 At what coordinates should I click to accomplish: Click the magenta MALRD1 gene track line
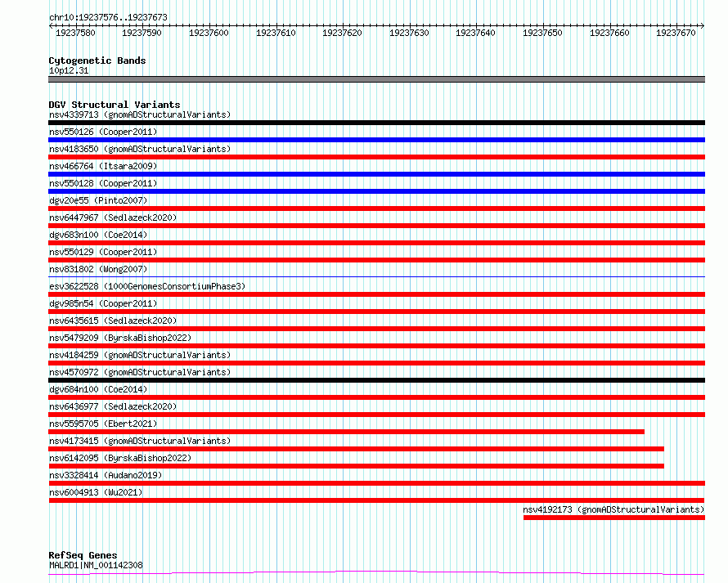(376, 573)
